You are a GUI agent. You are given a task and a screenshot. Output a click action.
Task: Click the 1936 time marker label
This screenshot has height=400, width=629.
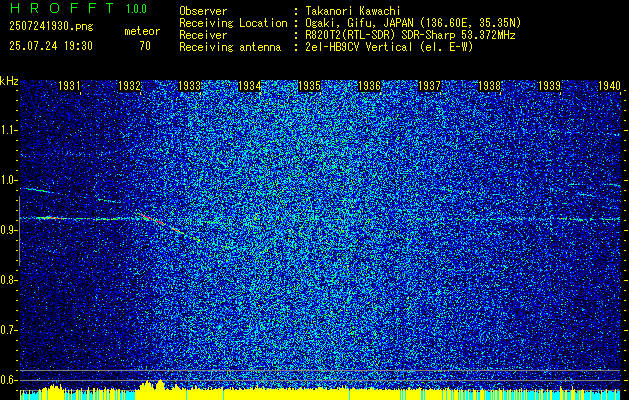pyautogui.click(x=369, y=85)
